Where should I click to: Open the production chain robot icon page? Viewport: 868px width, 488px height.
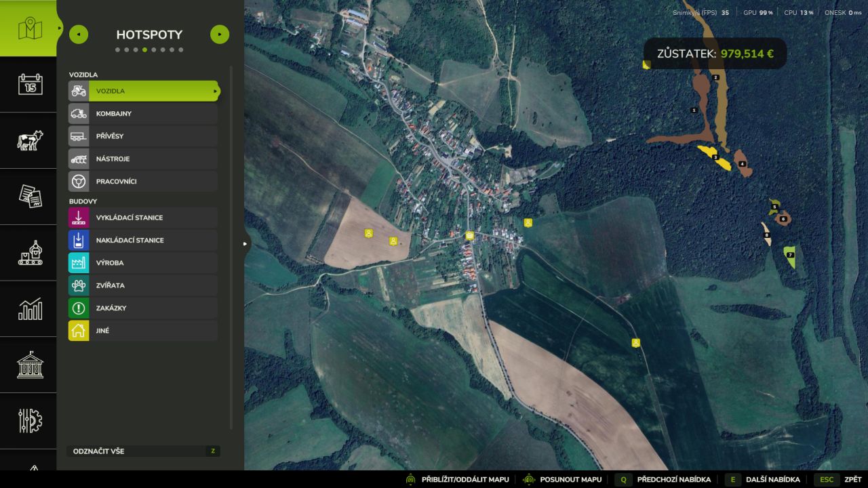point(30,253)
